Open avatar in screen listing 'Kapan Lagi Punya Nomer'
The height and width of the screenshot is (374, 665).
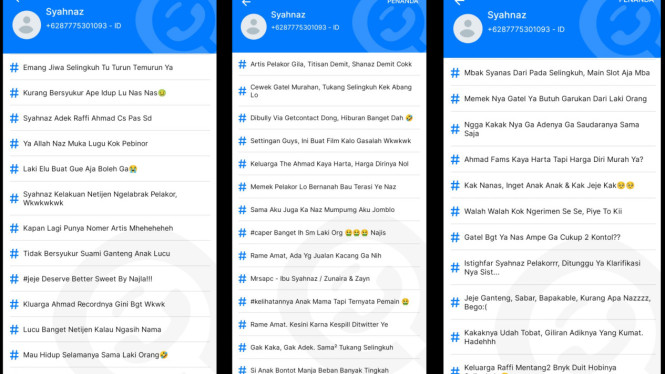[x=26, y=25]
